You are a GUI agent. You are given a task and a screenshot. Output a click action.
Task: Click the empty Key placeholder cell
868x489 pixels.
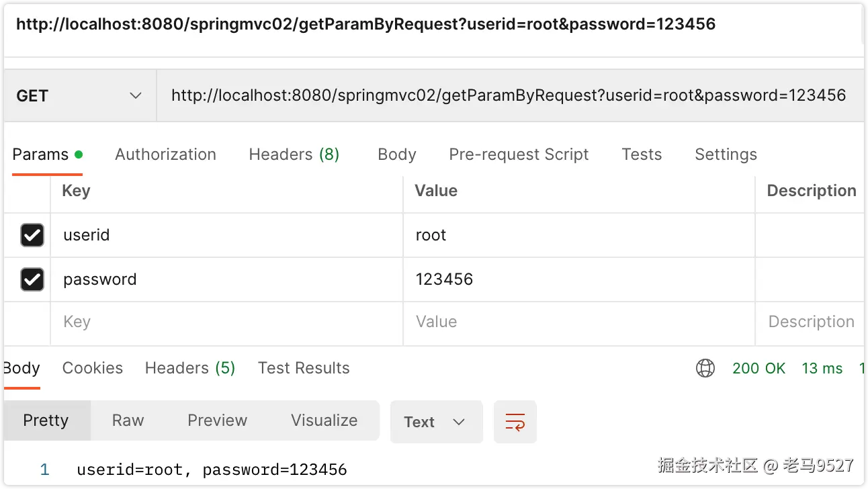click(226, 322)
